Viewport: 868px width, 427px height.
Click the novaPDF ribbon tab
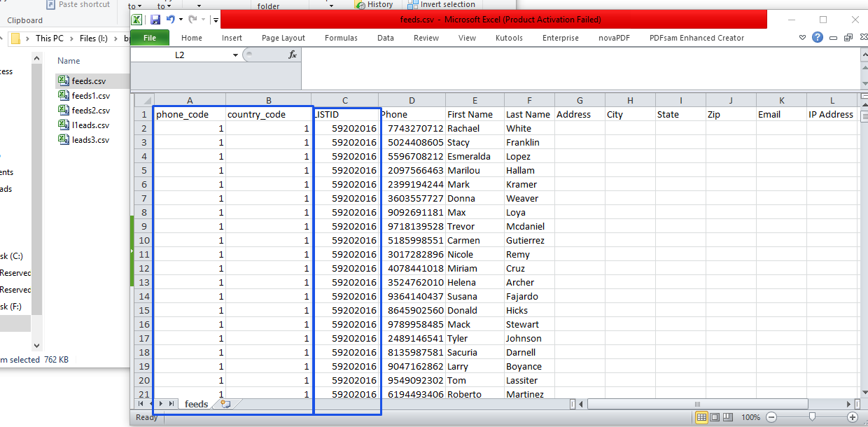pos(613,38)
